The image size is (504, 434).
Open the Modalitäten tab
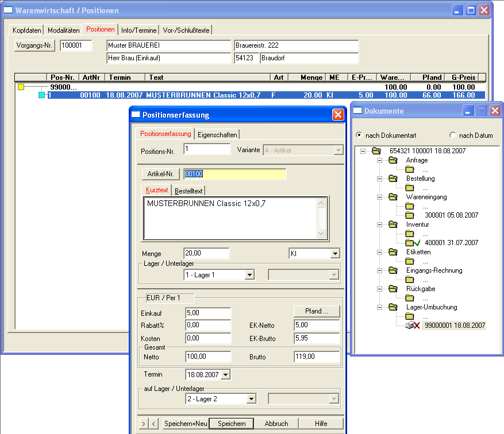[63, 30]
